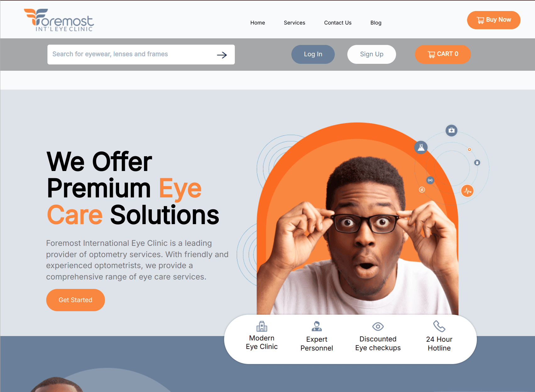Go to the Contact Us page
535x392 pixels.
(x=338, y=23)
